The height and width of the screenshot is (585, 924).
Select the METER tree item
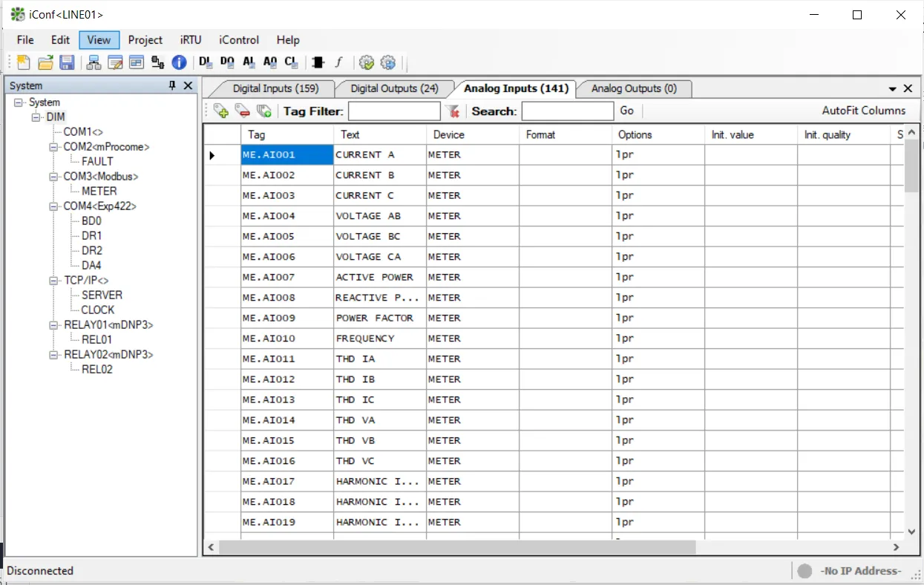pos(99,191)
